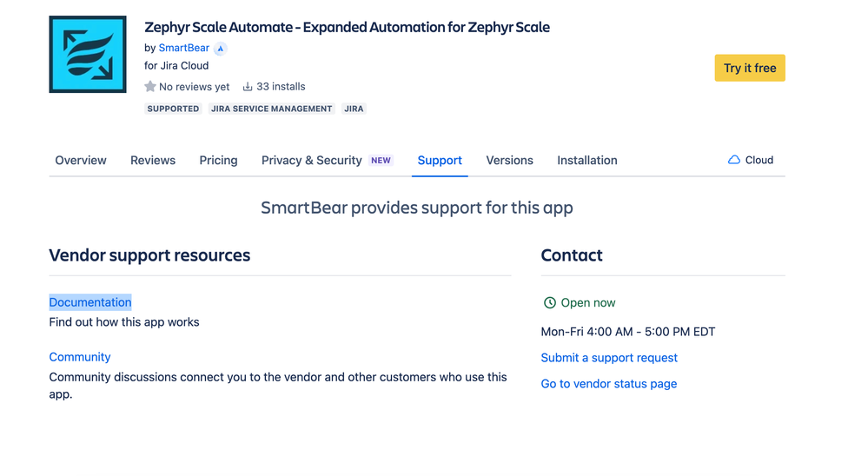The width and height of the screenshot is (868, 476).
Task: Click the cloud hosting icon
Action: tap(734, 160)
